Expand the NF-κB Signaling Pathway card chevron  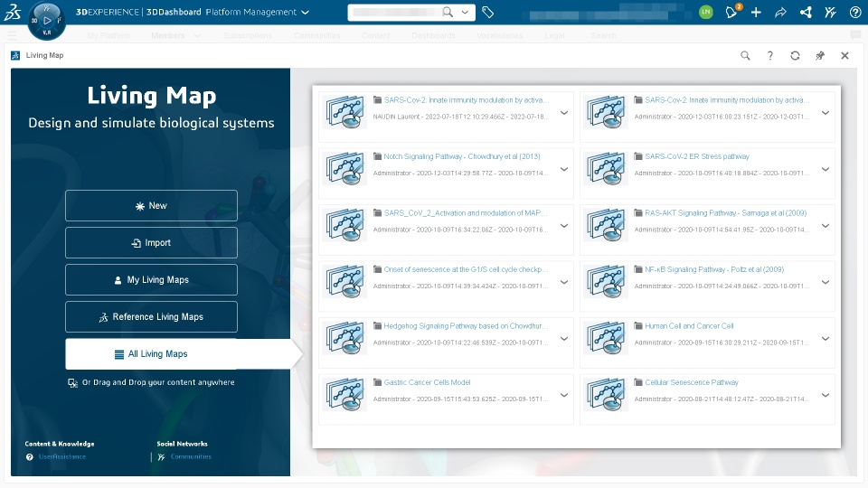pos(826,282)
